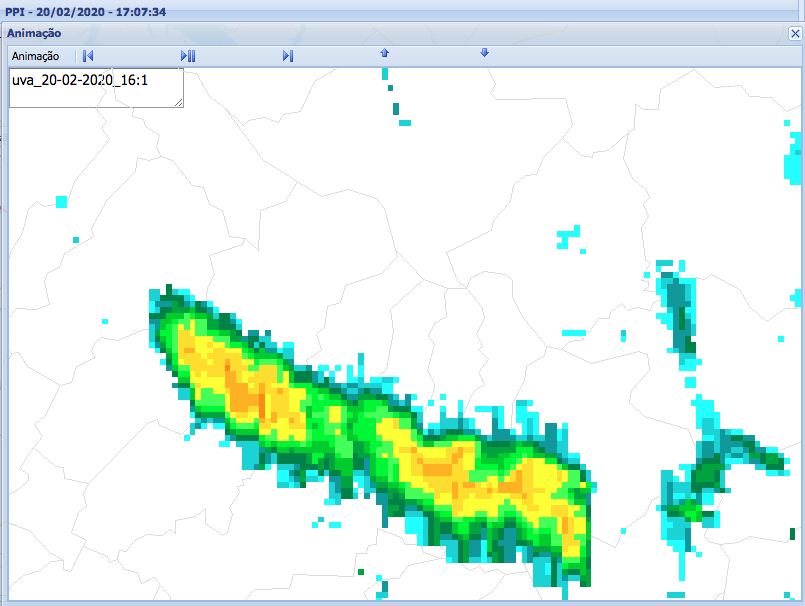Screen dimensions: 805x606
Task: Click the blue up arrow icon
Action: [384, 53]
